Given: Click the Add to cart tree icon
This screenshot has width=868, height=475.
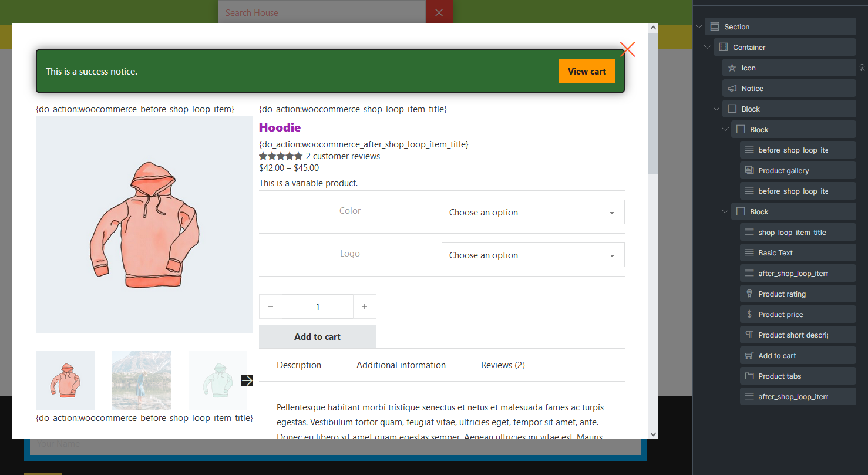Looking at the screenshot, I should 749,356.
